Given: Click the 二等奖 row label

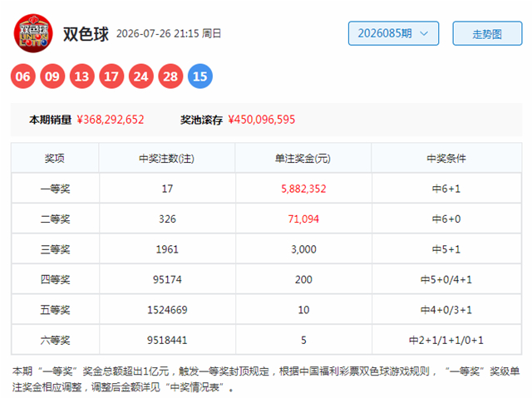Looking at the screenshot, I should pyautogui.click(x=55, y=219).
